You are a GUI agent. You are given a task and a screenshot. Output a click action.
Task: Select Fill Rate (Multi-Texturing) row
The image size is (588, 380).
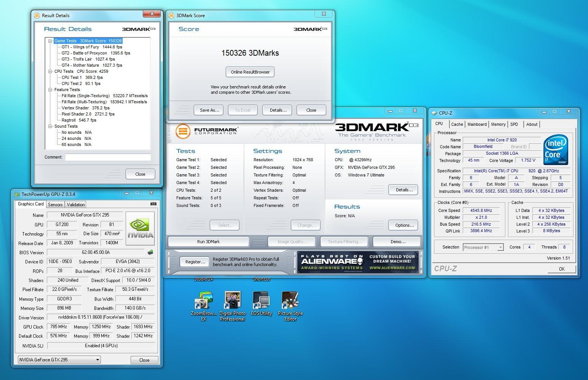coord(104,102)
